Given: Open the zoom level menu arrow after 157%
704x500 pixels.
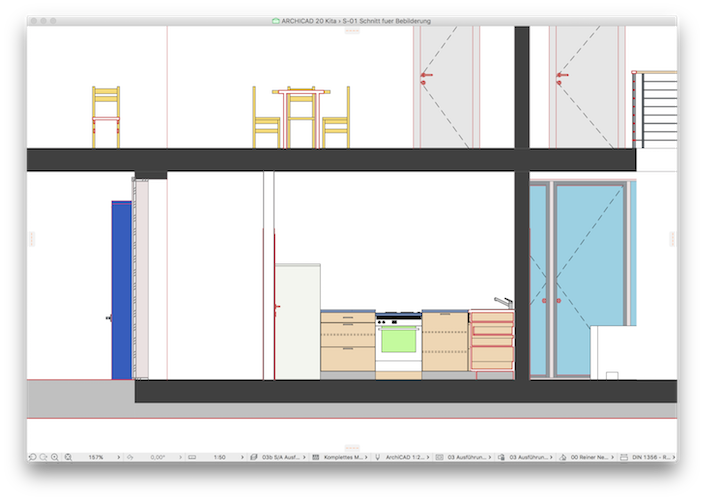Looking at the screenshot, I should click(x=119, y=457).
